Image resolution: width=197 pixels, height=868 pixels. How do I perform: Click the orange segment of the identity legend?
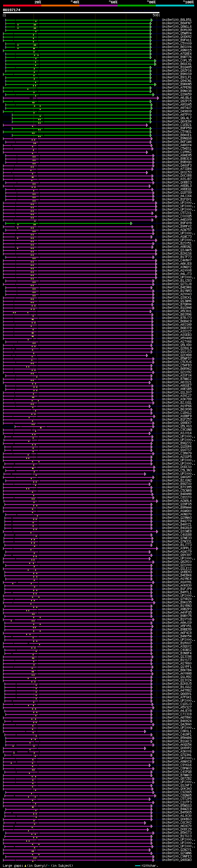pos(60,6)
